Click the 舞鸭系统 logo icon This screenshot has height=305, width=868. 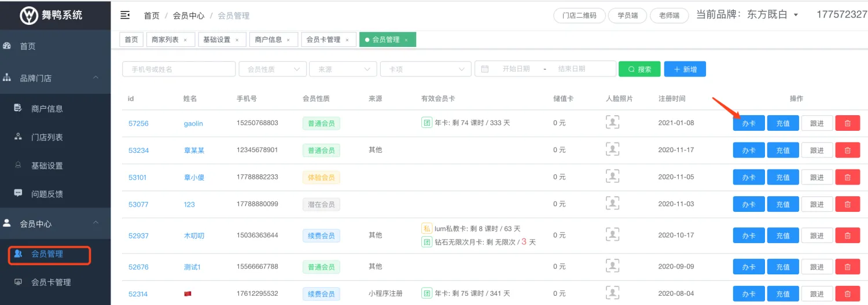click(x=28, y=15)
